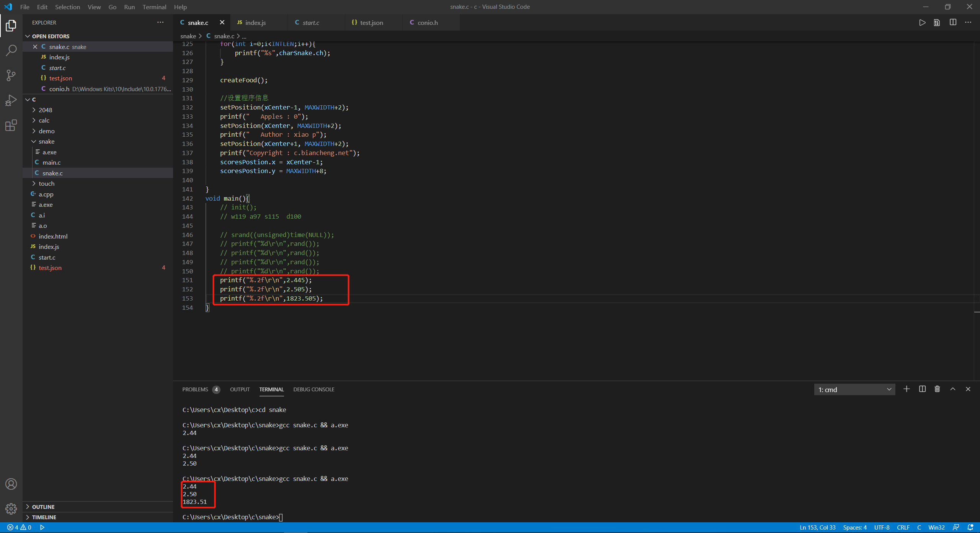Open the Search view in the activity bar

11,50
